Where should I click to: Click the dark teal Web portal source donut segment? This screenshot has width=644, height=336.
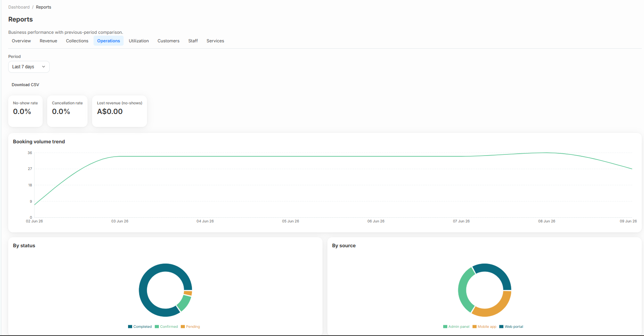click(x=497, y=271)
